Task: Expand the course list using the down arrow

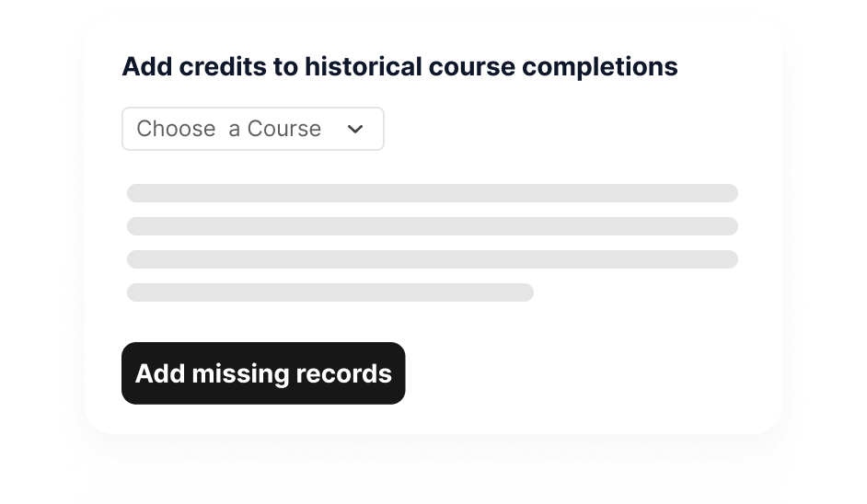Action: [355, 130]
